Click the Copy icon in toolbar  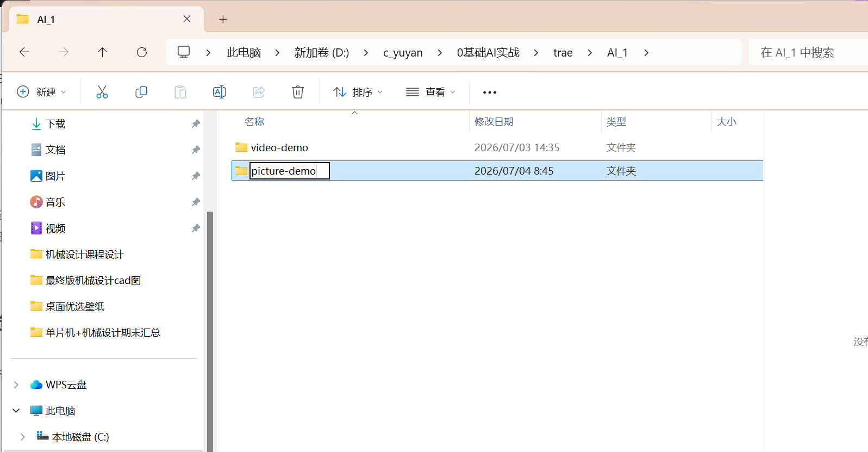[141, 92]
